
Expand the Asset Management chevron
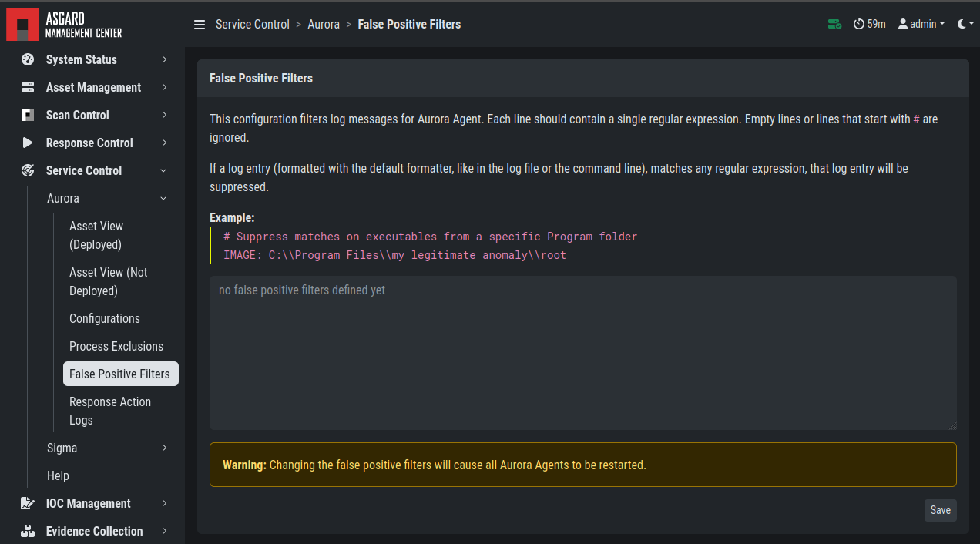165,87
